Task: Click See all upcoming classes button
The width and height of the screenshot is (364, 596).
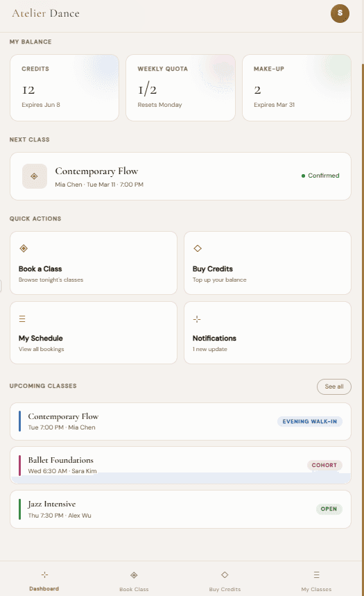Action: 334,386
